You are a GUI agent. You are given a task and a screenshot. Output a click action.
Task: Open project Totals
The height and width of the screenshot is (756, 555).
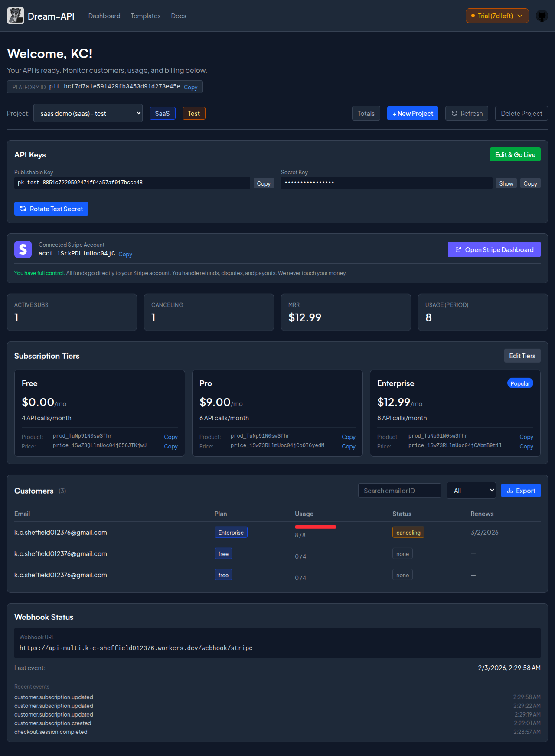click(x=366, y=113)
